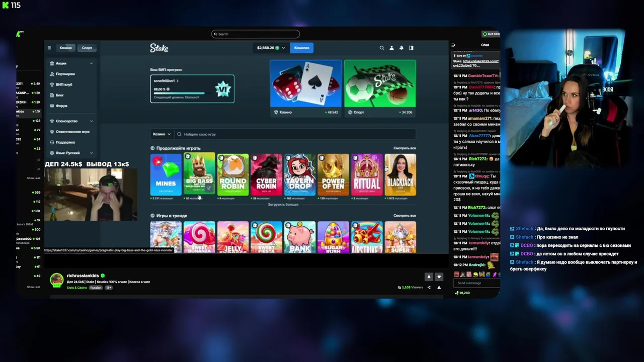This screenshot has height=362, width=644.
Task: Open the Round Robin game thumbnail
Action: click(x=233, y=175)
